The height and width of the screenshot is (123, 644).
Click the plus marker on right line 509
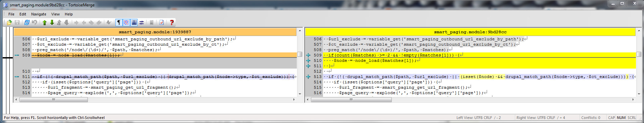click(x=308, y=55)
